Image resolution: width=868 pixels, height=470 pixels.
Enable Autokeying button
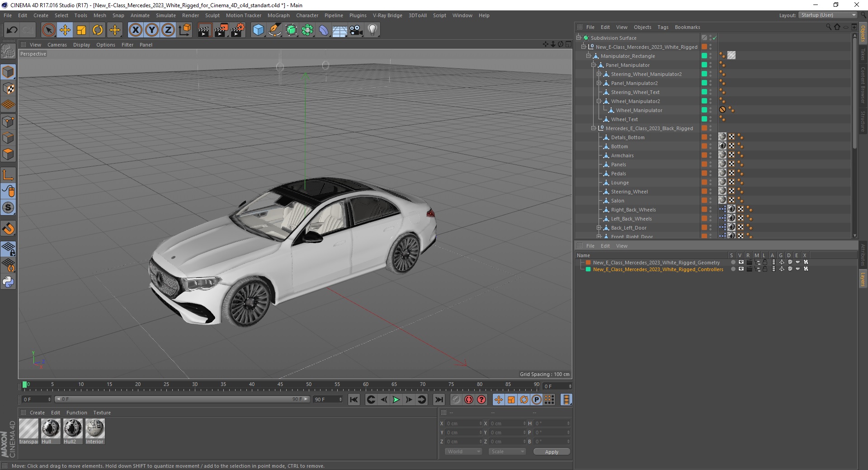click(469, 399)
